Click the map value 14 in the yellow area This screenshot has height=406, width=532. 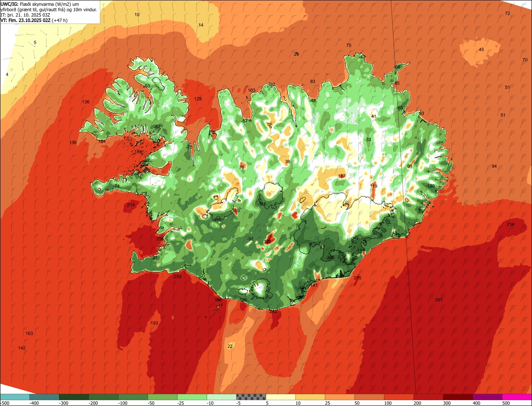pyautogui.click(x=201, y=25)
